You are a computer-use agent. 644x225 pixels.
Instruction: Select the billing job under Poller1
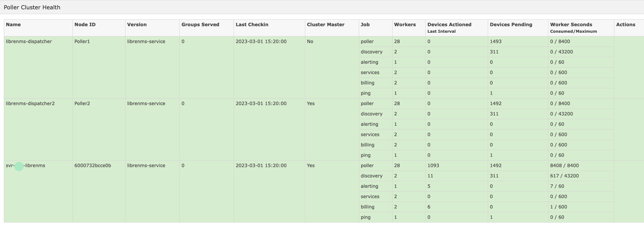[x=368, y=83]
